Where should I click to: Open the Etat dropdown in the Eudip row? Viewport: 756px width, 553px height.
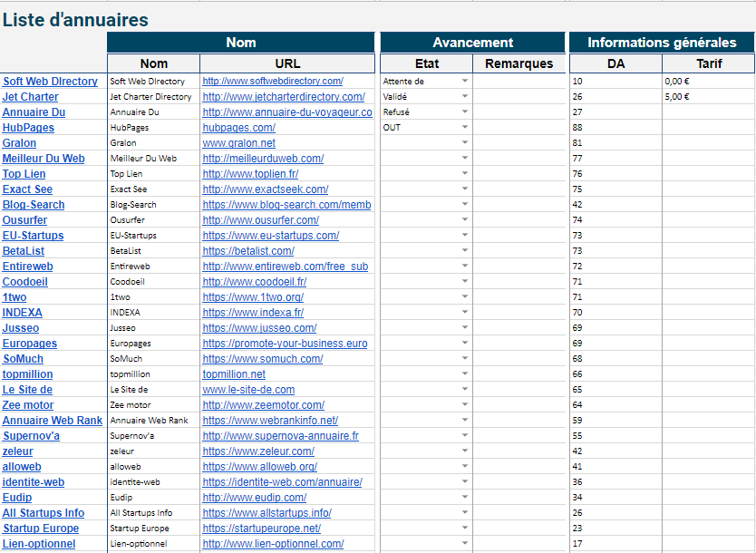(465, 498)
